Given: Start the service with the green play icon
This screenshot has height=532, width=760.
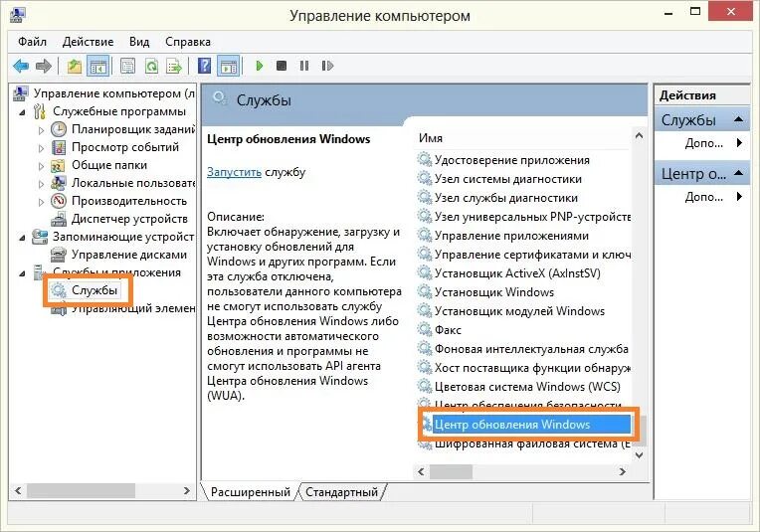Looking at the screenshot, I should 260,66.
